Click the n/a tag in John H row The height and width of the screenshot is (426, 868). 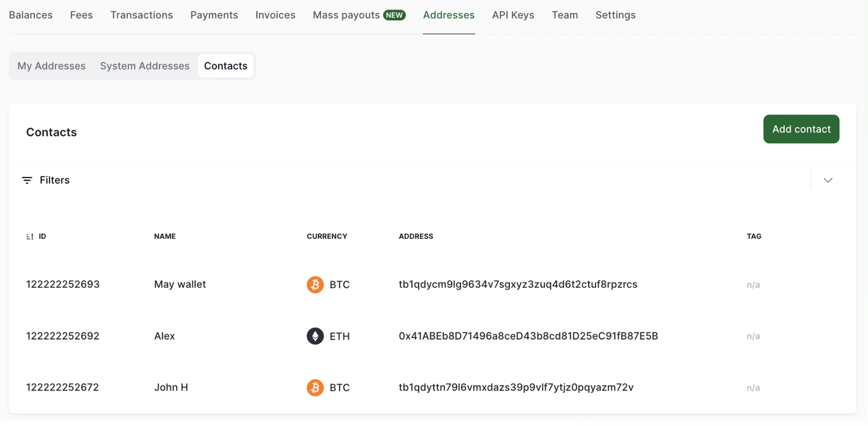pos(754,388)
